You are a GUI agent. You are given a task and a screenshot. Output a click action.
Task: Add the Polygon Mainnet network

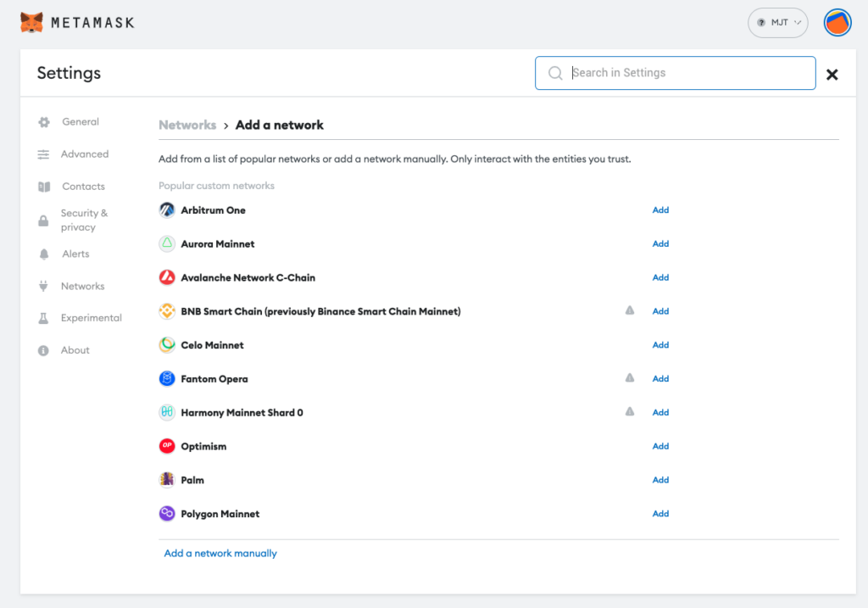[660, 515]
